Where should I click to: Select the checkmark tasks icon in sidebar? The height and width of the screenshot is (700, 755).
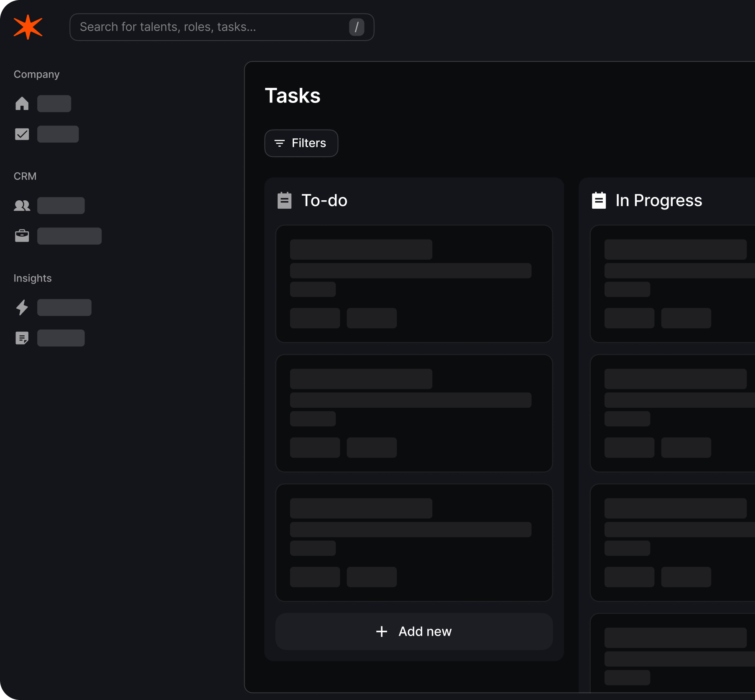pyautogui.click(x=22, y=134)
